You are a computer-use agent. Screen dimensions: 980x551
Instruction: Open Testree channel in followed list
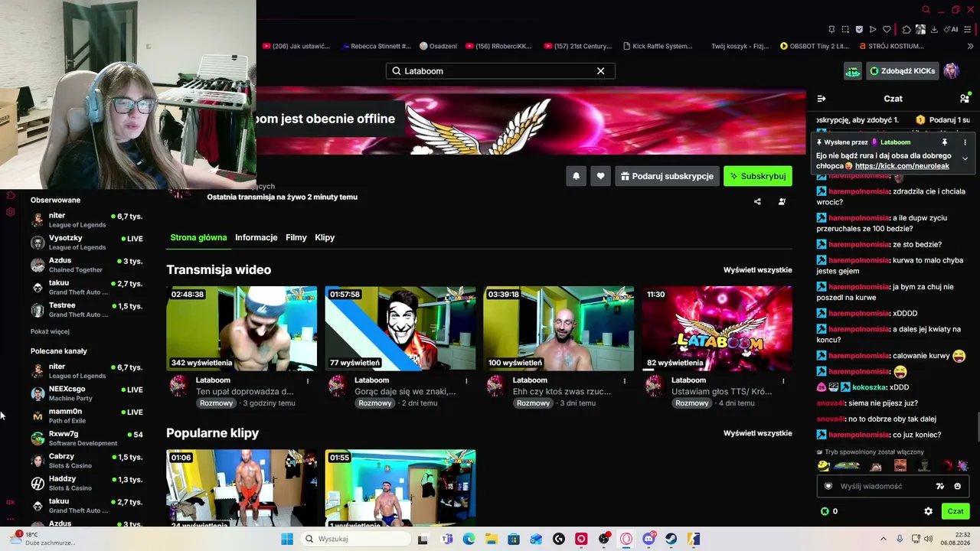(x=87, y=310)
